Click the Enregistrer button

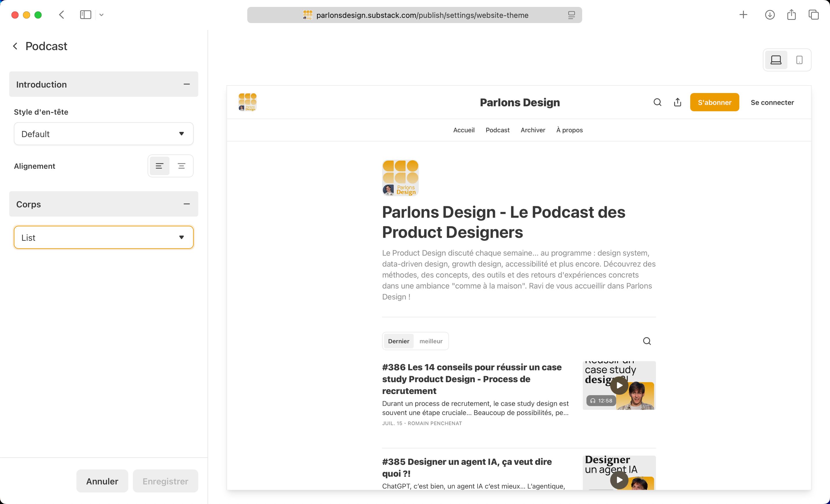tap(165, 481)
